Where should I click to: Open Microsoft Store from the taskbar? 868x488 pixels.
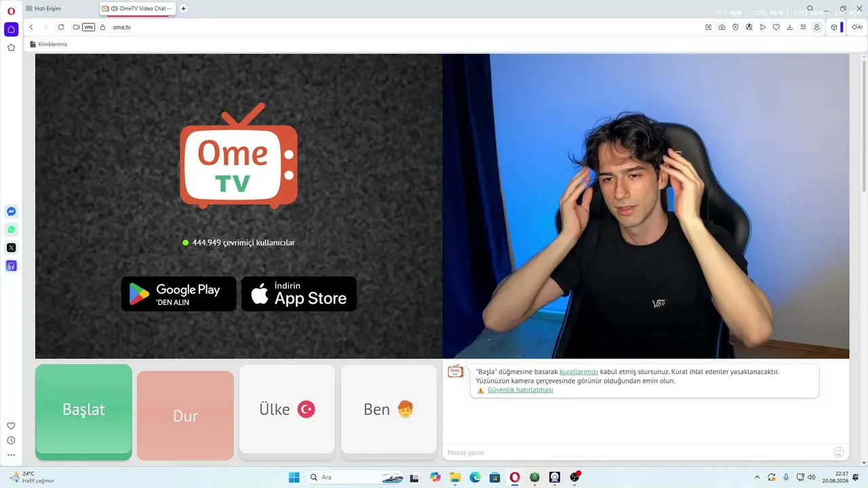[x=495, y=477]
